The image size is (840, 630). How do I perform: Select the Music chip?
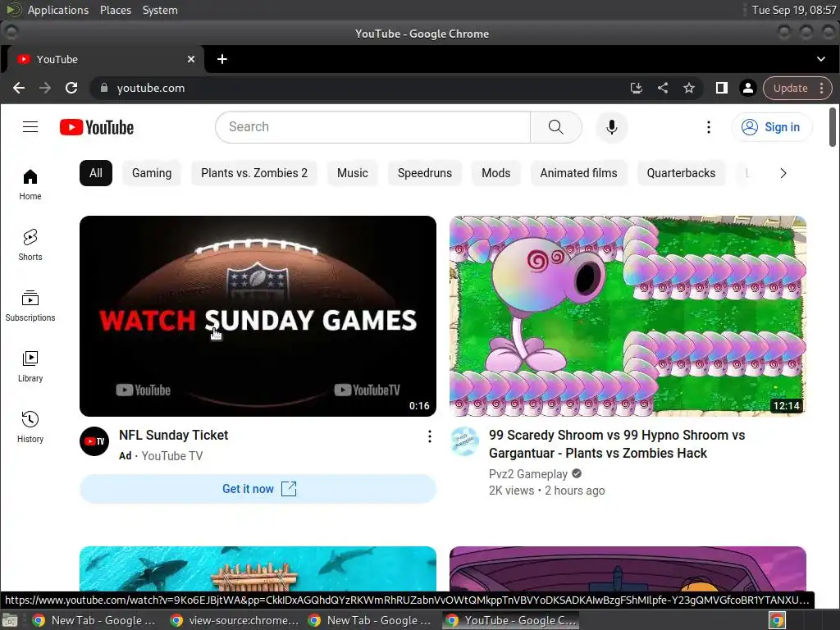(353, 173)
